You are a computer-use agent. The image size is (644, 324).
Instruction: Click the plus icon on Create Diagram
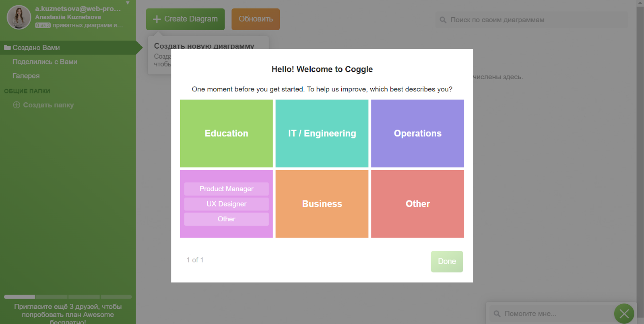[x=157, y=19]
